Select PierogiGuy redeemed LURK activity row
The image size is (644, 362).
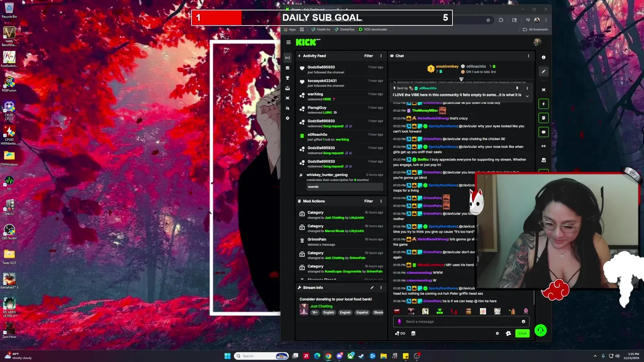(x=341, y=110)
